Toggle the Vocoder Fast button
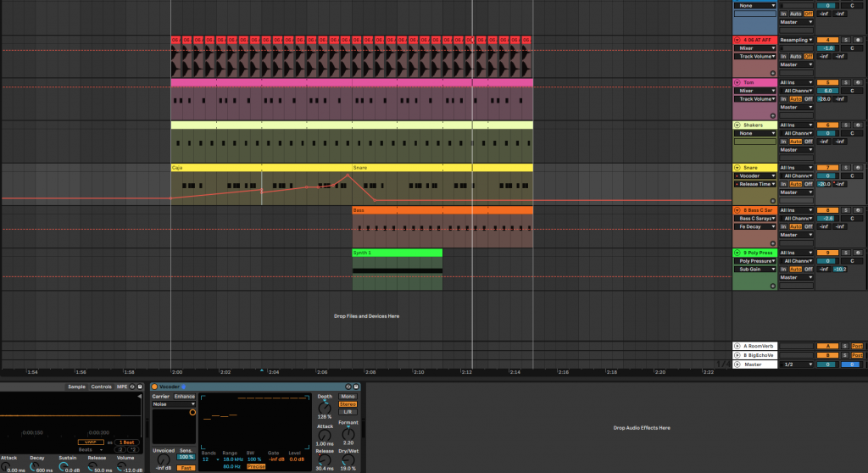The image size is (868, 473). click(186, 468)
